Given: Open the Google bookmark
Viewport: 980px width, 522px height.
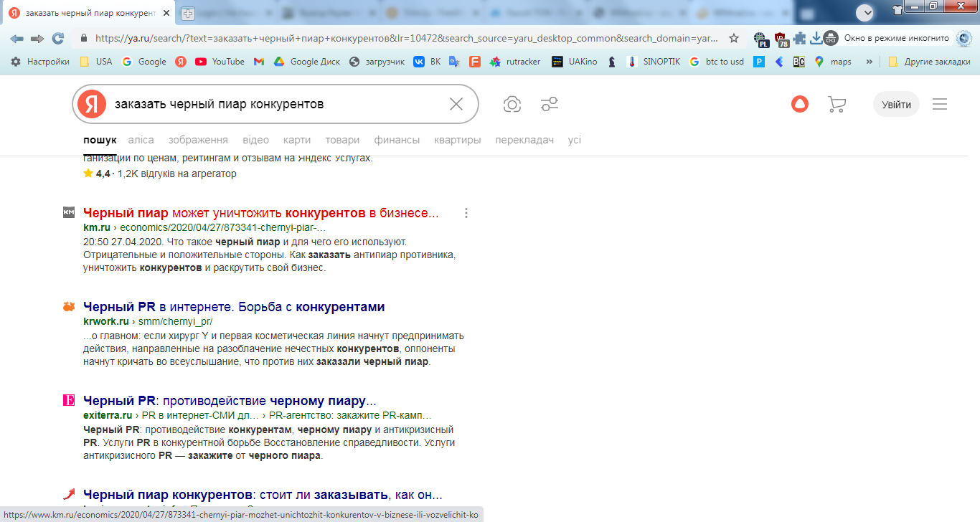Looking at the screenshot, I should pos(144,62).
